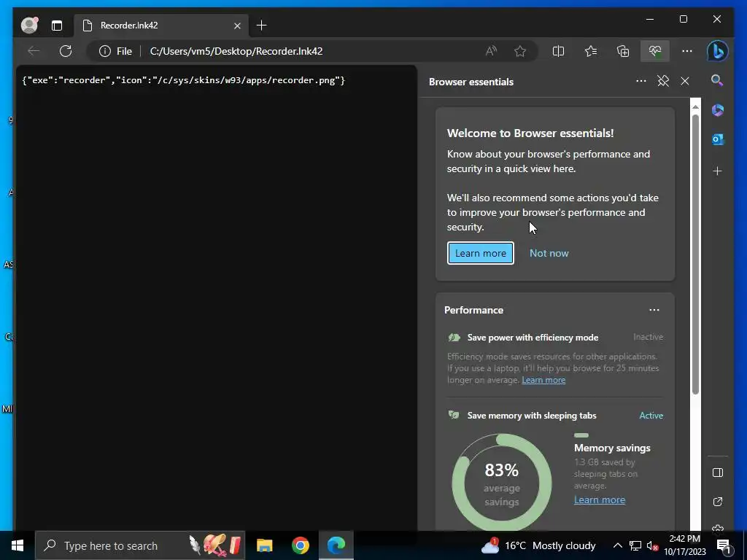Refresh the page

coord(66,51)
